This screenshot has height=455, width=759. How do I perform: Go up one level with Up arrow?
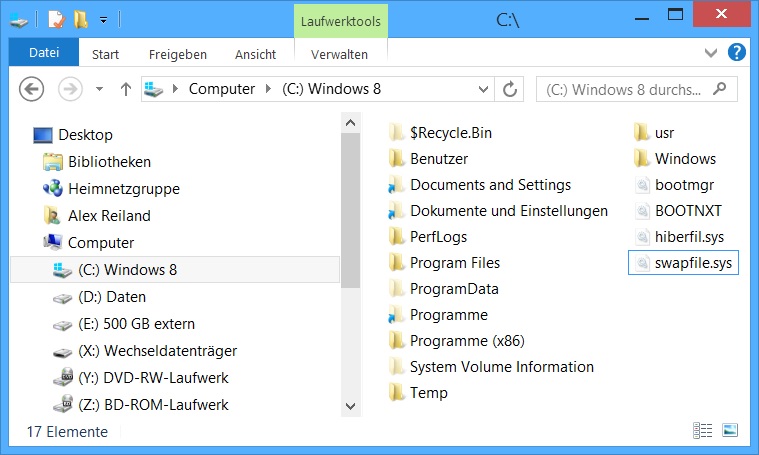[x=126, y=89]
